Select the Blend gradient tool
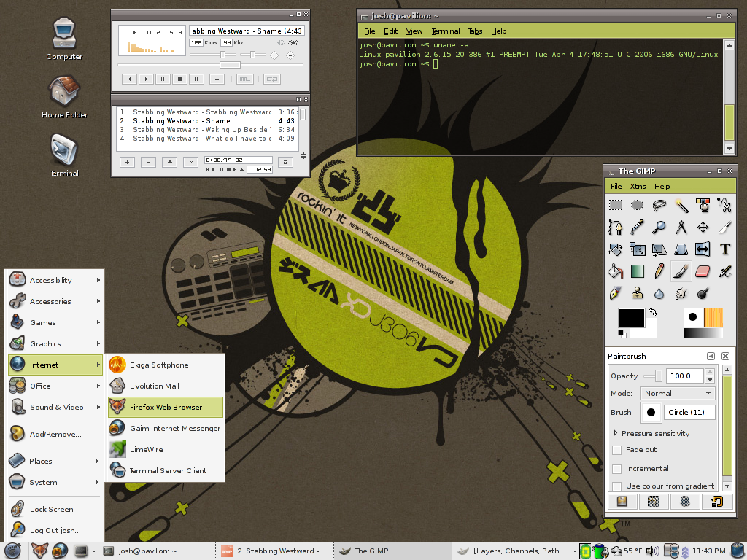This screenshot has width=747, height=560. [637, 271]
